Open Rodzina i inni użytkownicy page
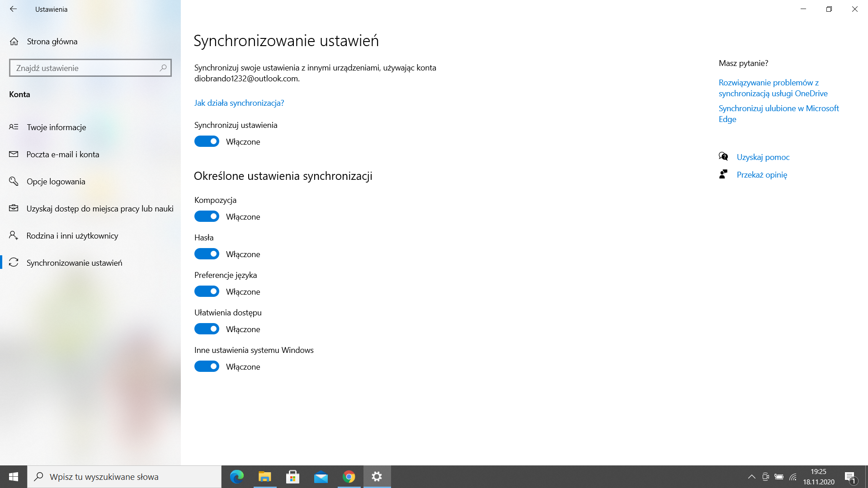868x488 pixels. 72,236
